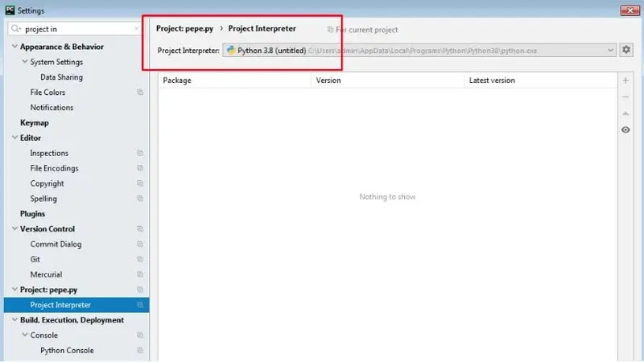Upgrade package with the up arrow icon
The height and width of the screenshot is (362, 644).
pyautogui.click(x=625, y=113)
